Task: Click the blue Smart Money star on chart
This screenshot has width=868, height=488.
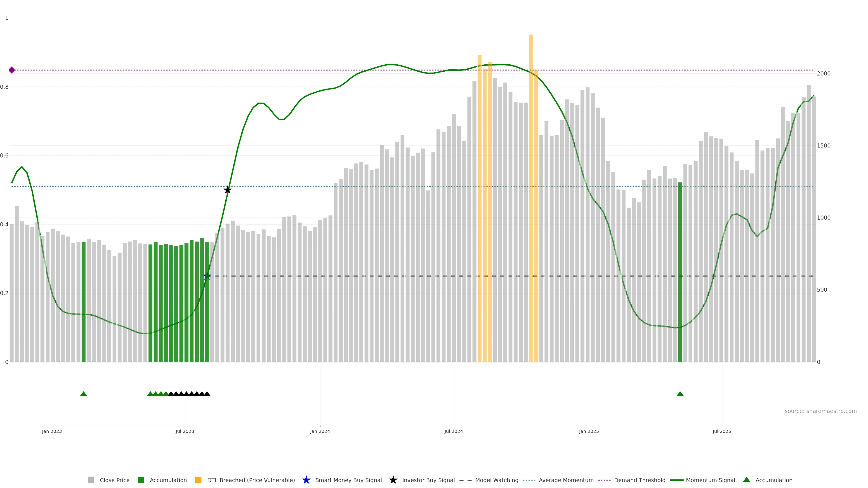Action: pos(207,276)
